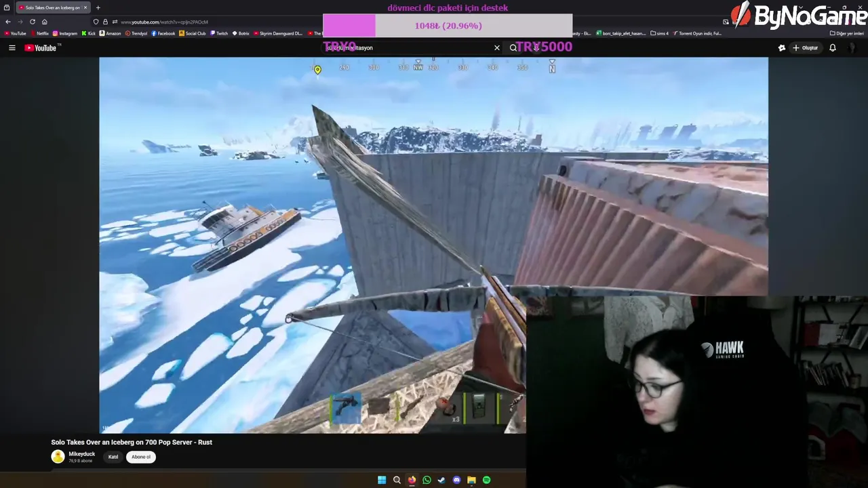The height and width of the screenshot is (488, 868).
Task: Open the sims 4 bookmarks folder
Action: click(x=660, y=33)
